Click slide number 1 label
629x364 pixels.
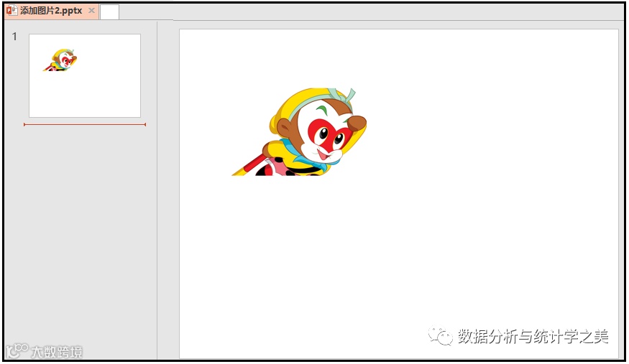[x=15, y=37]
